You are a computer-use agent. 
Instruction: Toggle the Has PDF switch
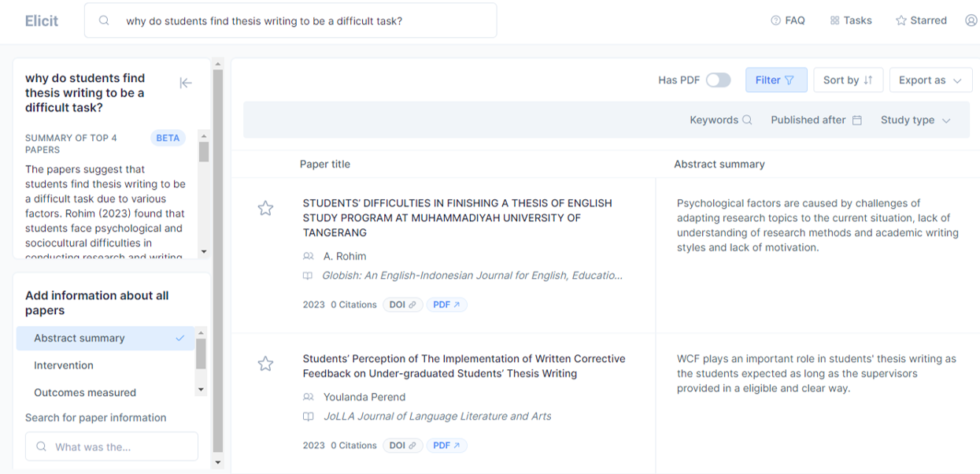(717, 80)
